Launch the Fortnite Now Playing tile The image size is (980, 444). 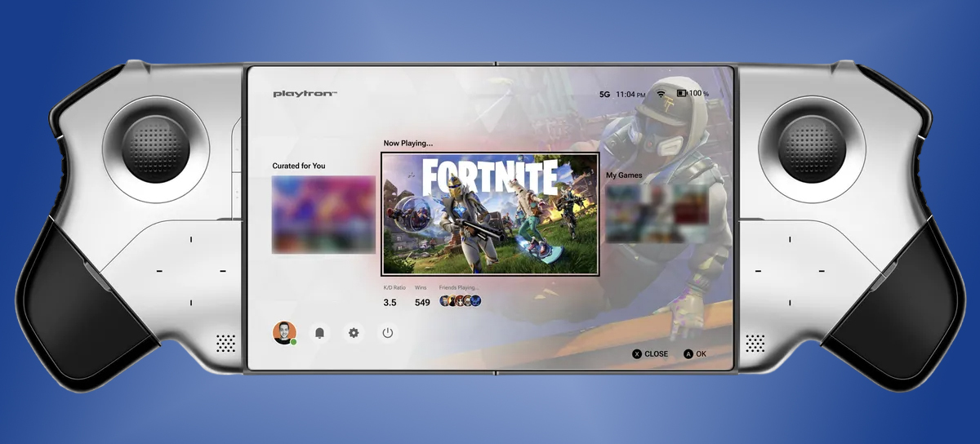[490, 214]
